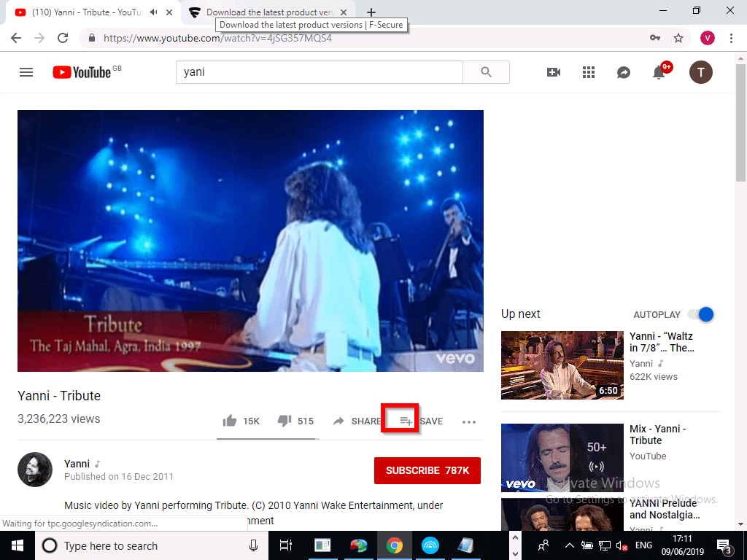
Task: Open the Yanni channel name link
Action: click(77, 464)
